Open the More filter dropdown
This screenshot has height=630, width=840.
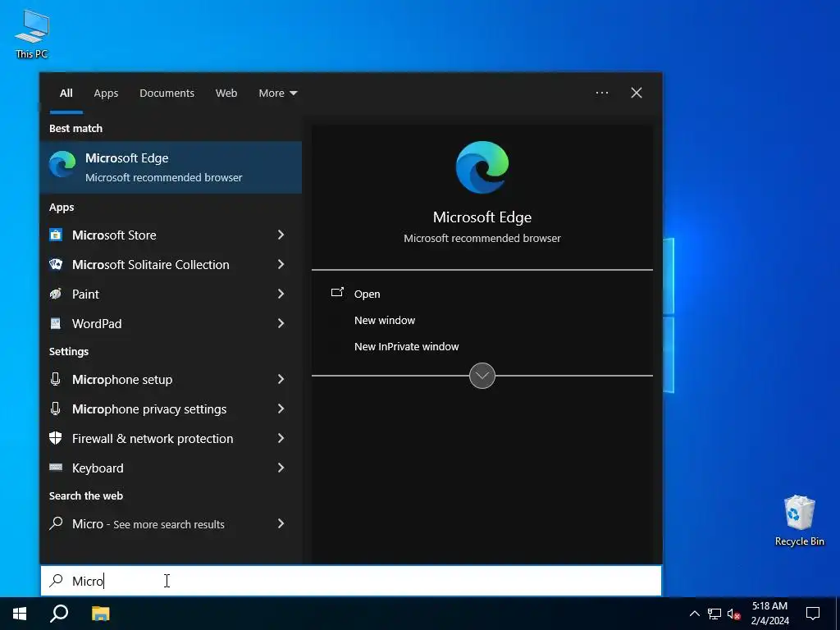pyautogui.click(x=277, y=94)
